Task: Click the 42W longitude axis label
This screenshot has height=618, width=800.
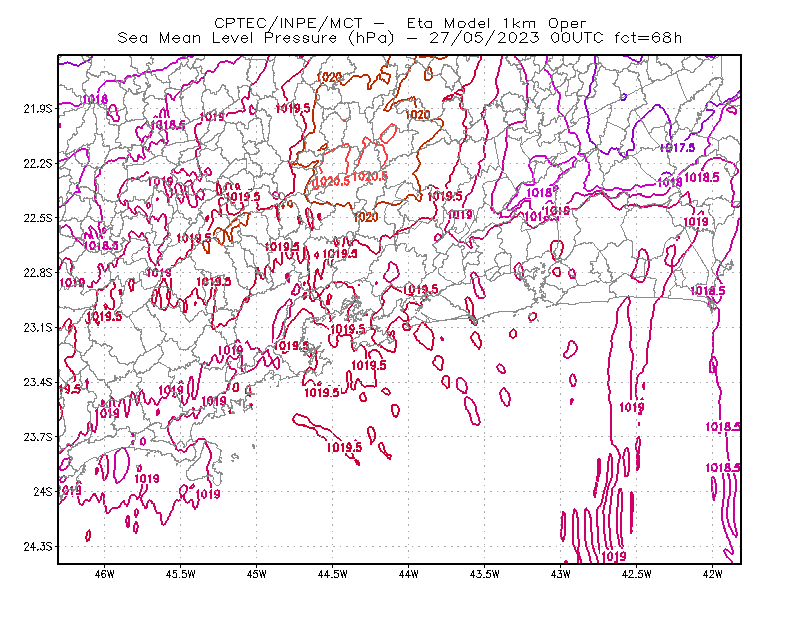Action: (712, 574)
